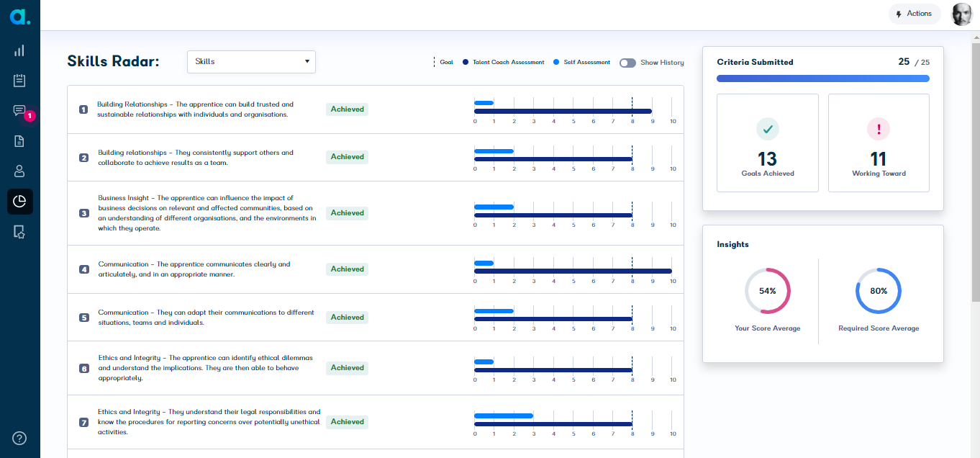Click the help question mark icon
Viewport: 980px width, 458px height.
tap(19, 438)
